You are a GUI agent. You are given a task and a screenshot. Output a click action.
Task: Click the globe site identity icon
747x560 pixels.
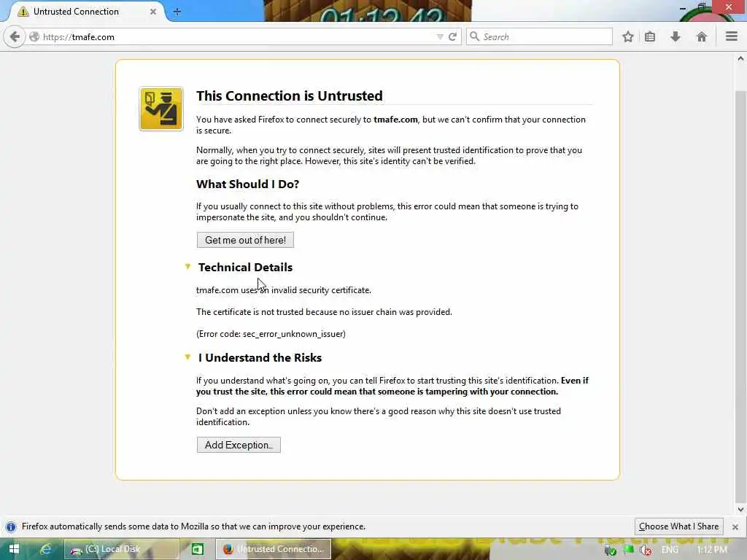tap(34, 36)
